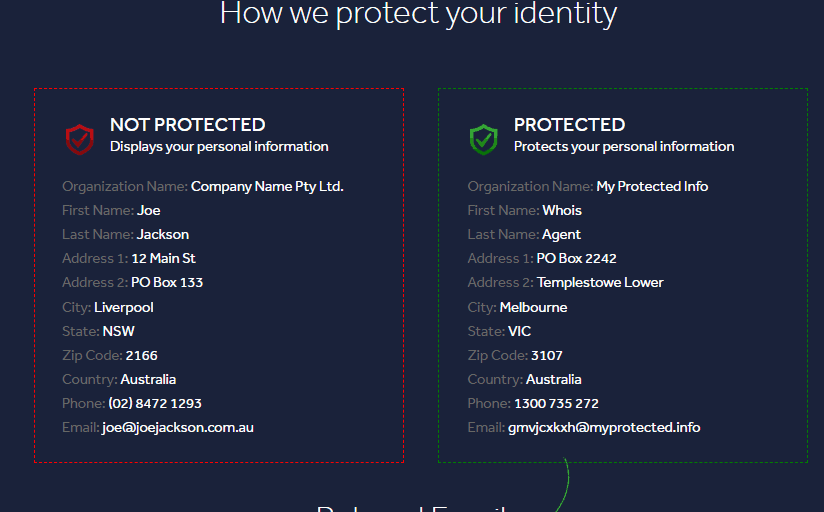Click the joe@joejackson.com.au email address
Screen dimensions: 824x512
tap(178, 427)
